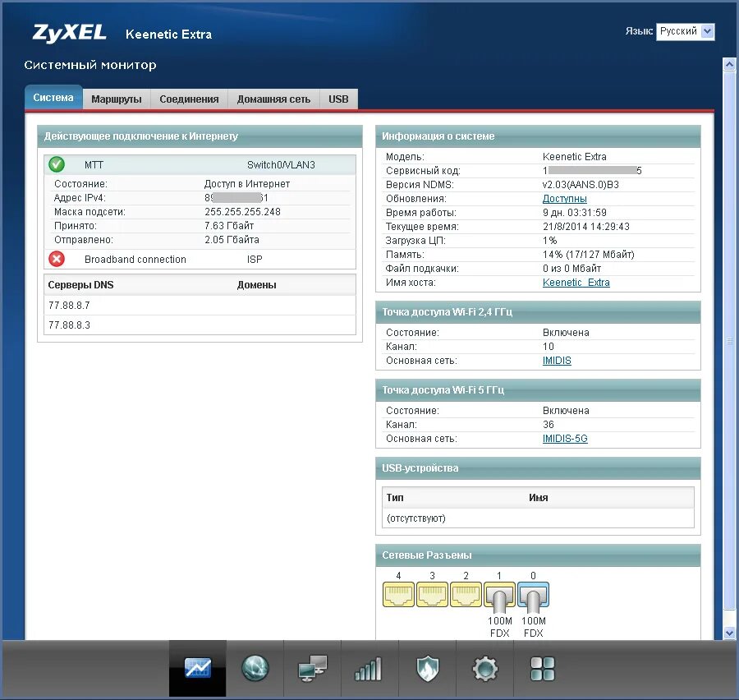Click the Домены column header

pos(256,285)
